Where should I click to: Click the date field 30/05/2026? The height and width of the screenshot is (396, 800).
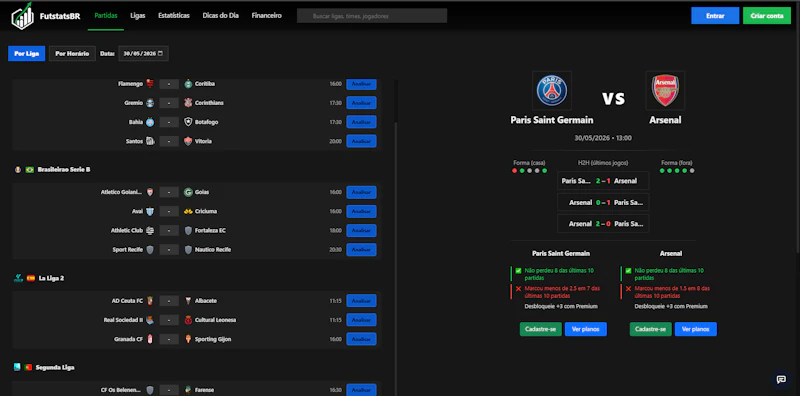pos(143,54)
